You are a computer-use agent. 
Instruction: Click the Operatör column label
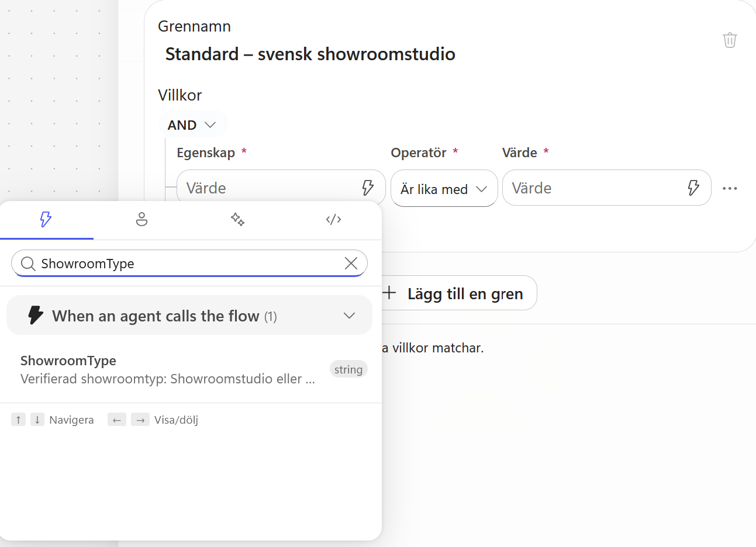point(419,153)
